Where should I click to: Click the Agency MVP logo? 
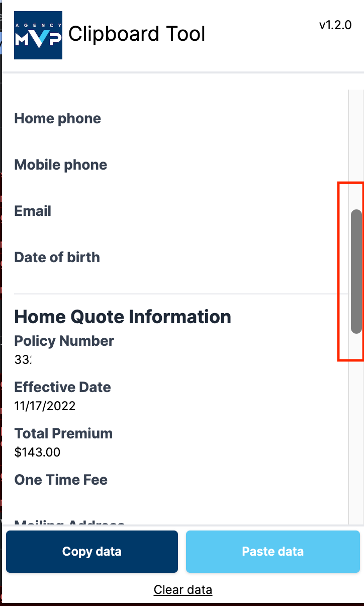click(38, 35)
